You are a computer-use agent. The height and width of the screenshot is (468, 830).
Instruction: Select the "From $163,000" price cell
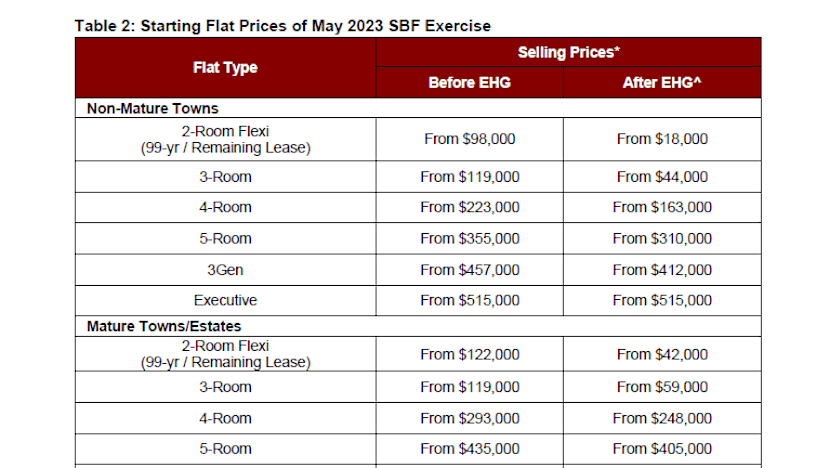(x=662, y=207)
